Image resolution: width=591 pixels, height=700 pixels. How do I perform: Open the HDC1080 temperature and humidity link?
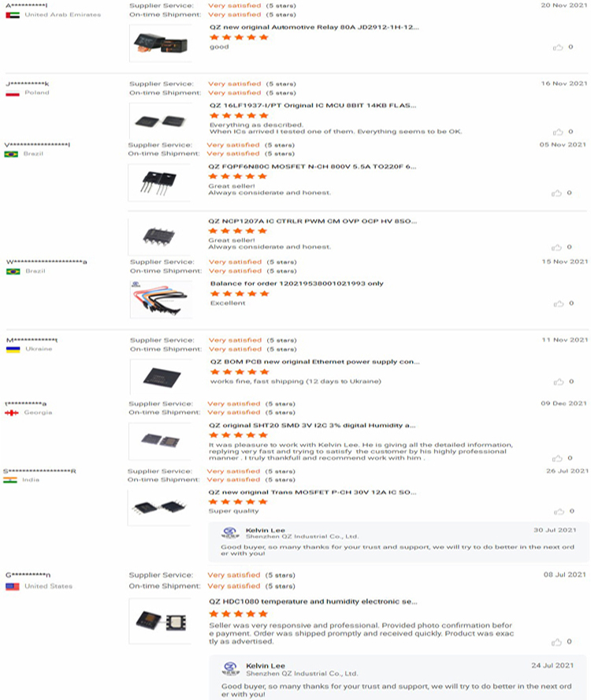click(313, 601)
